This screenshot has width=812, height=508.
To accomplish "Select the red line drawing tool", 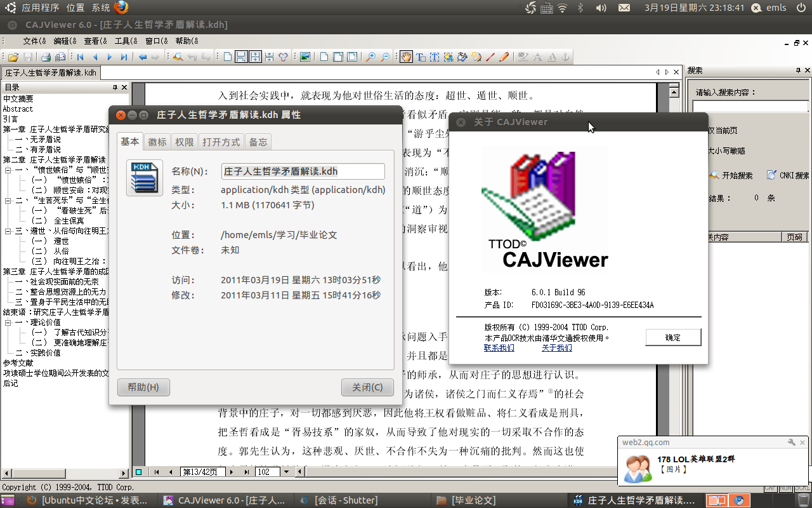I will 490,57.
